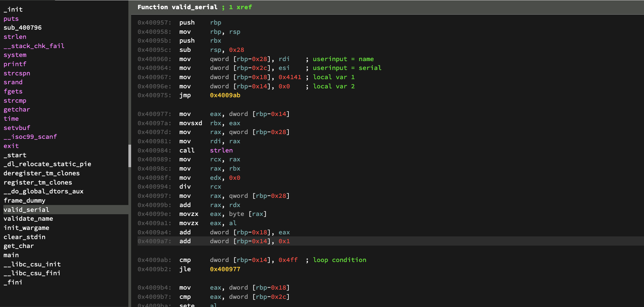Open __libc_csu_fini function
Screen dimensions: 644x307
[x=32, y=273]
